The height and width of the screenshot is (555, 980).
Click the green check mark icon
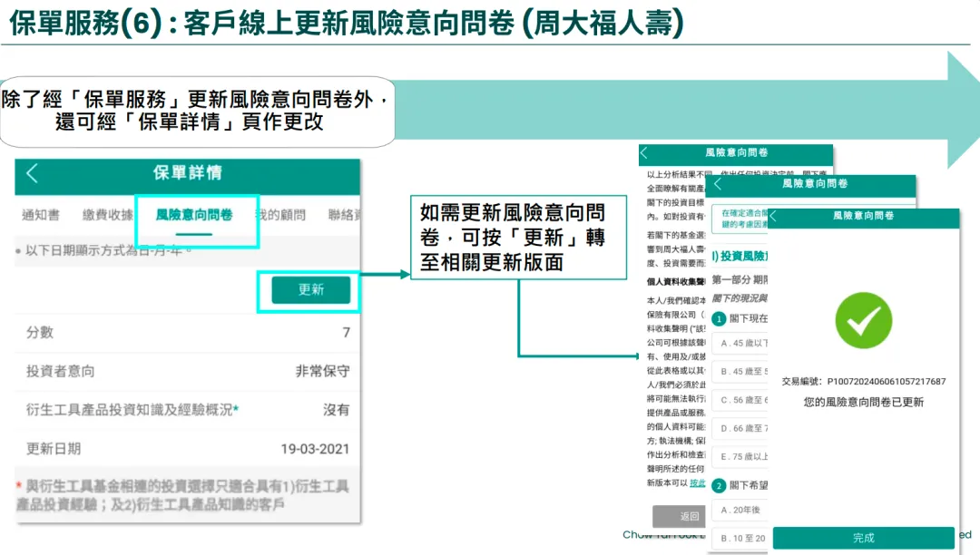pos(863,320)
